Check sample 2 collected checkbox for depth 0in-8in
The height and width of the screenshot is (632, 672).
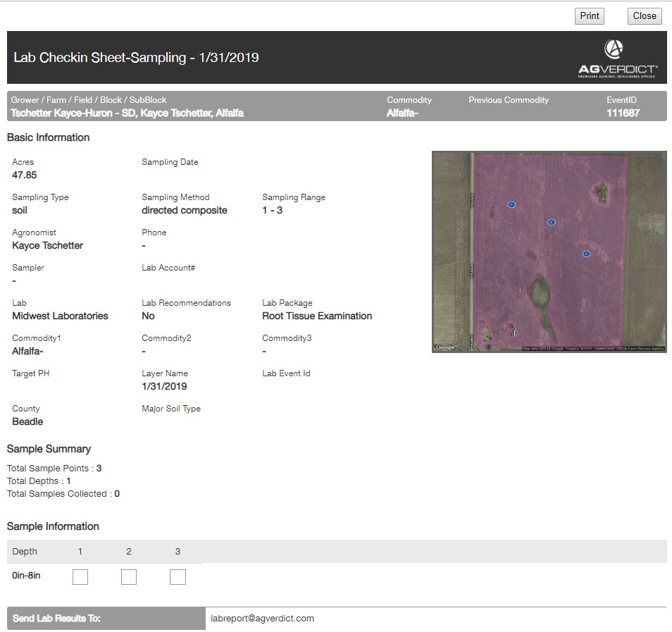pyautogui.click(x=129, y=576)
